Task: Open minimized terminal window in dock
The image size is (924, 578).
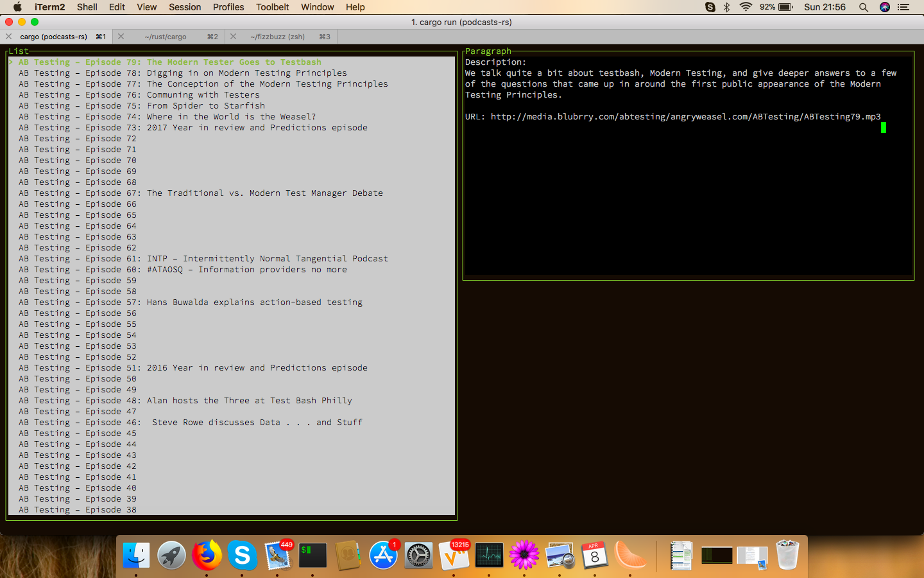Action: (x=717, y=556)
